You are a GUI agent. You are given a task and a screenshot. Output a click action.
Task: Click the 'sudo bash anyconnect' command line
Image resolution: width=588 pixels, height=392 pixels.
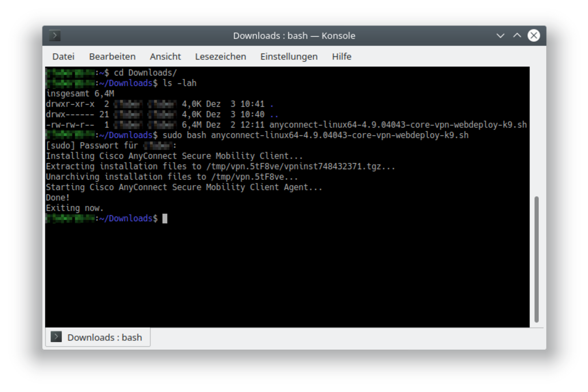point(316,135)
